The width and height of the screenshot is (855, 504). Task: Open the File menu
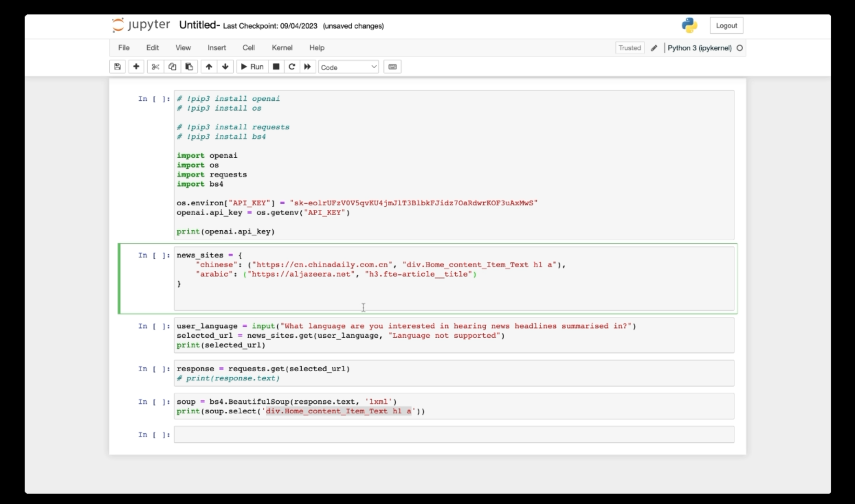pyautogui.click(x=124, y=48)
